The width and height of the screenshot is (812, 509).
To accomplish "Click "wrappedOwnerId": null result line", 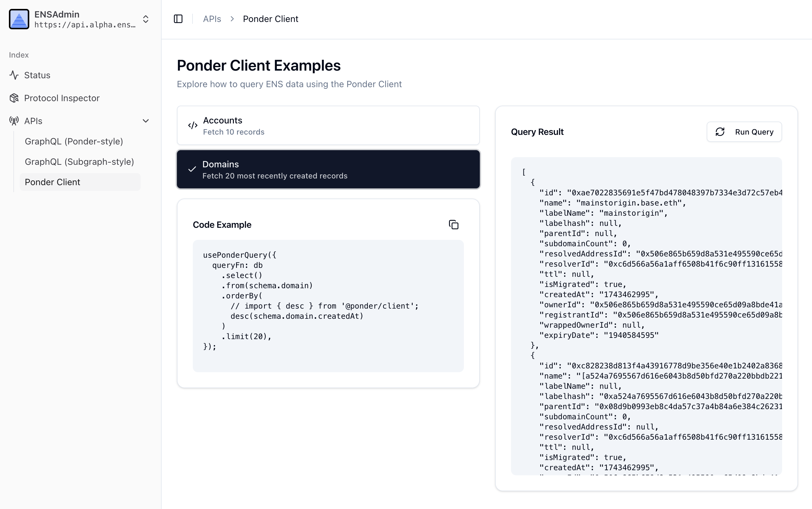I will [592, 325].
